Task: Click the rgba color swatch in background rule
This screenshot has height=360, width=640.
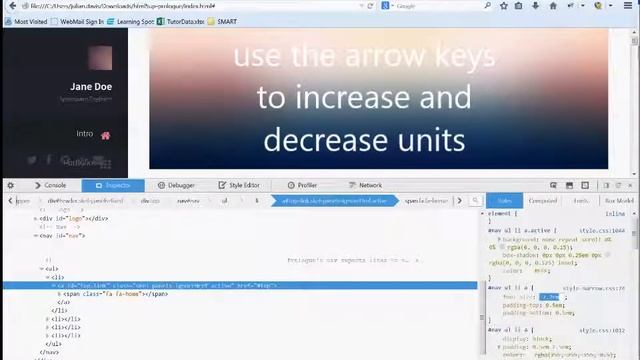Action: (502, 247)
